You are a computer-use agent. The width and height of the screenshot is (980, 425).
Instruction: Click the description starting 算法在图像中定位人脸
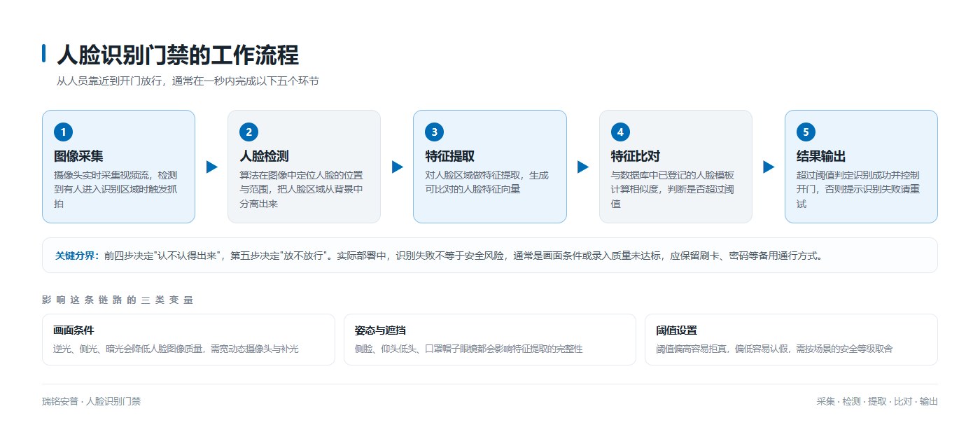[301, 189]
